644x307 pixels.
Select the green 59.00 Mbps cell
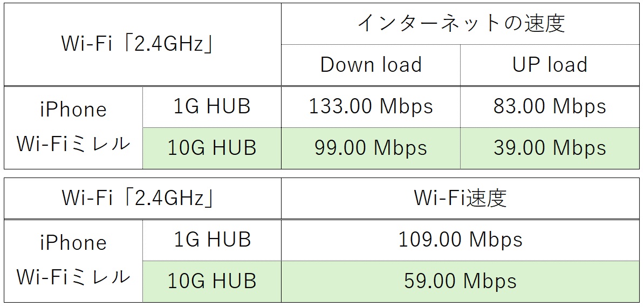pos(460,281)
